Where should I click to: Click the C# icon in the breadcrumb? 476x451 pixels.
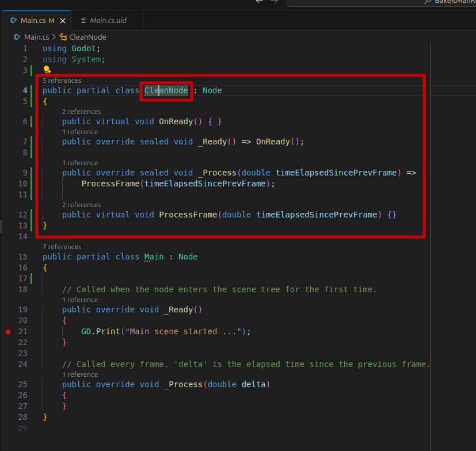17,37
